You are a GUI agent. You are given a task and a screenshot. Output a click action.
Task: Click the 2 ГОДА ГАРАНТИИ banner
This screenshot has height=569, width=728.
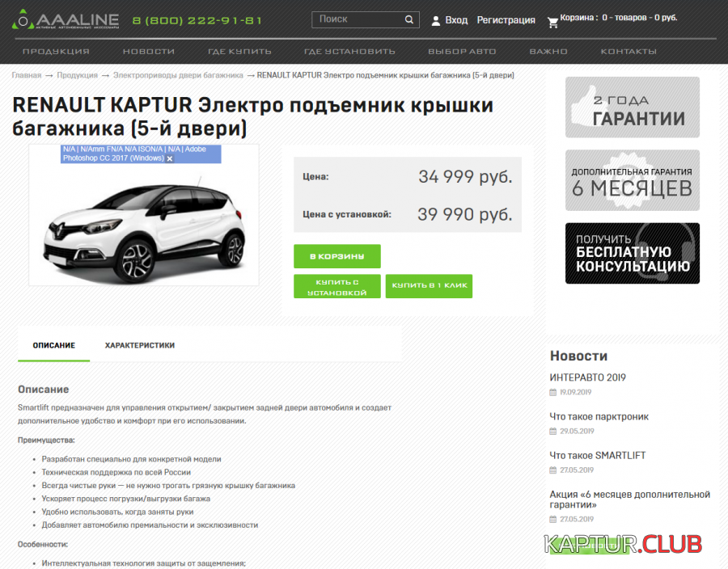[633, 107]
